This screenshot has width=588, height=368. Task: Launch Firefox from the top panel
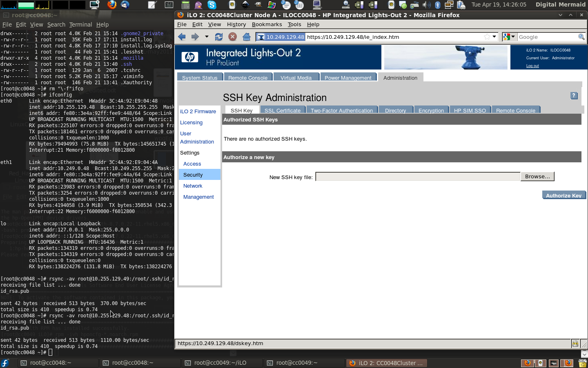point(111,5)
